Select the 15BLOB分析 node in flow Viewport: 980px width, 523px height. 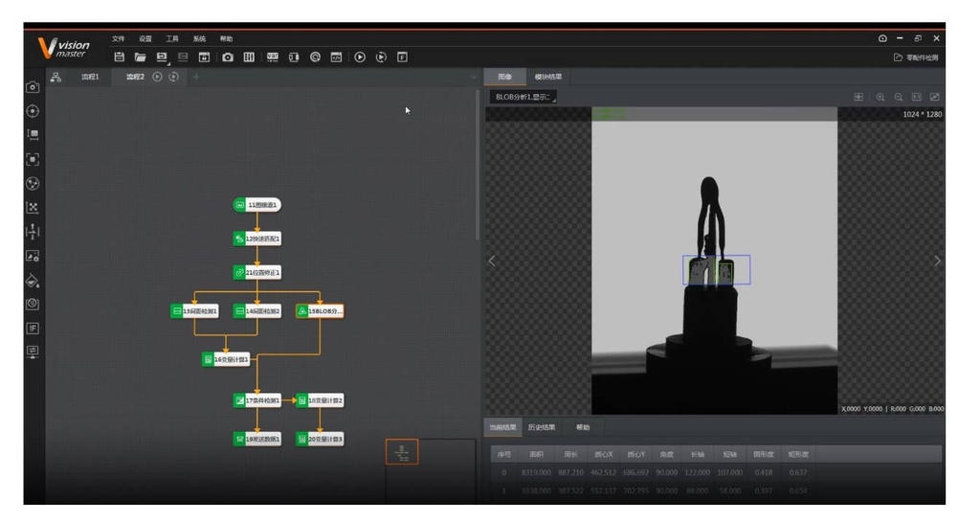[x=320, y=311]
